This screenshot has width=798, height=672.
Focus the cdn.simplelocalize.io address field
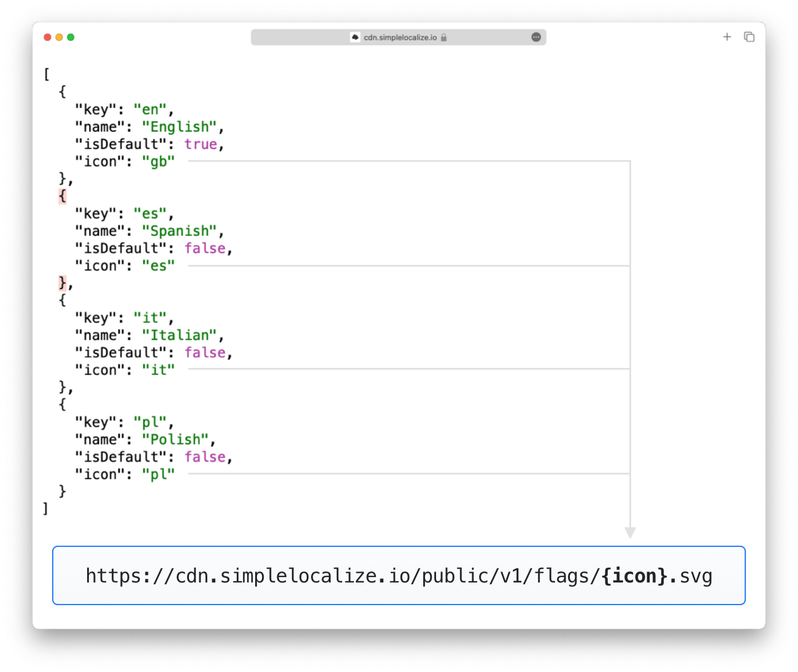click(x=399, y=37)
